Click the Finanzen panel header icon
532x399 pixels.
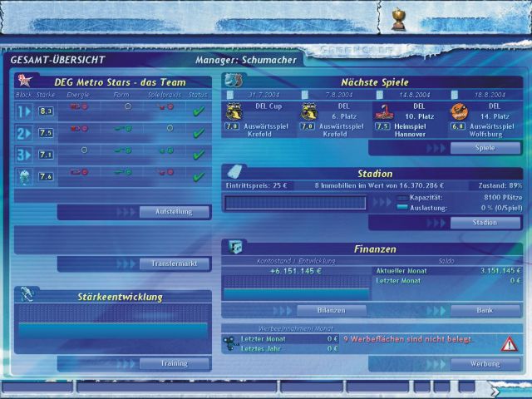pos(235,247)
